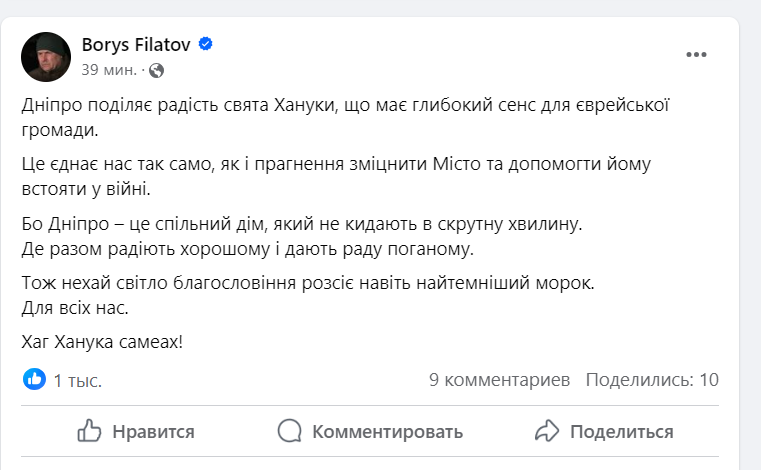
Task: Click the blue Like reaction icon
Action: coord(35,379)
